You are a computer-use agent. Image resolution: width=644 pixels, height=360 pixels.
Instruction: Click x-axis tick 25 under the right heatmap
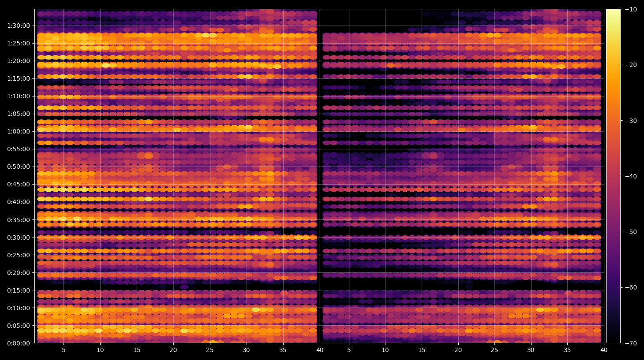494,350
